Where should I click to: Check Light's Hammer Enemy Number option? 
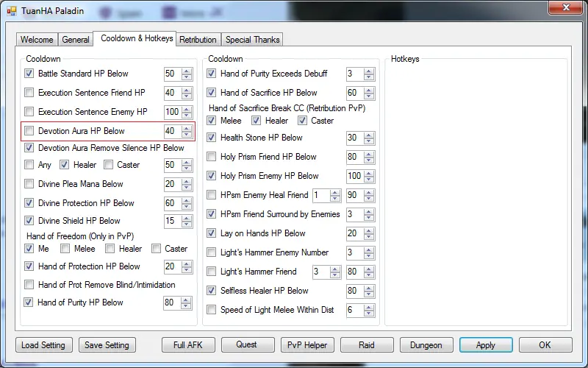point(212,252)
